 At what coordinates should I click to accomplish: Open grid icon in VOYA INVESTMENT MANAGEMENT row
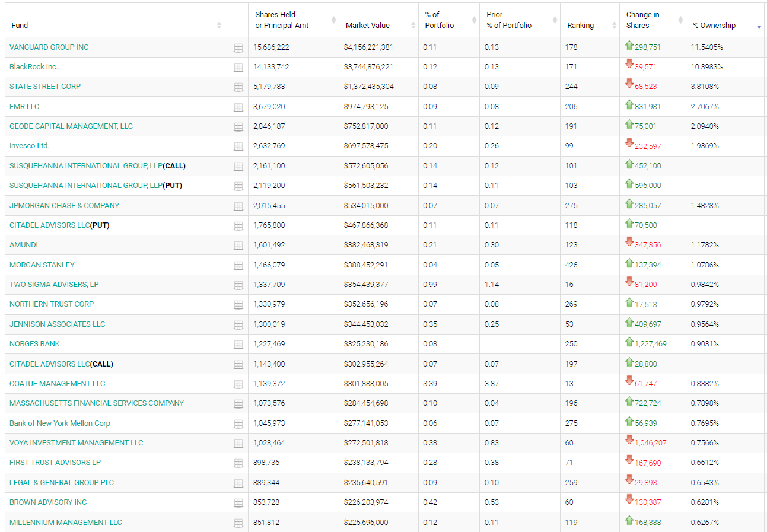click(x=238, y=444)
